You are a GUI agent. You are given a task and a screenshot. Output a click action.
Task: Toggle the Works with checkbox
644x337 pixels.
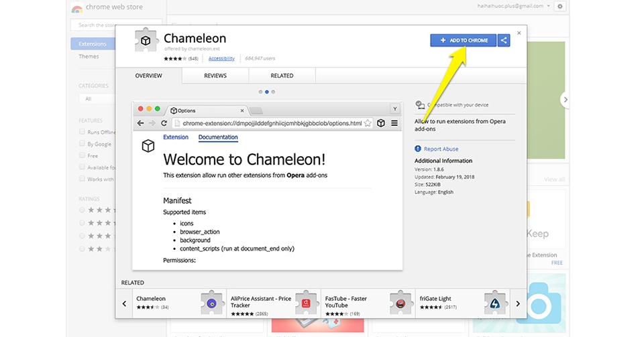[82, 179]
